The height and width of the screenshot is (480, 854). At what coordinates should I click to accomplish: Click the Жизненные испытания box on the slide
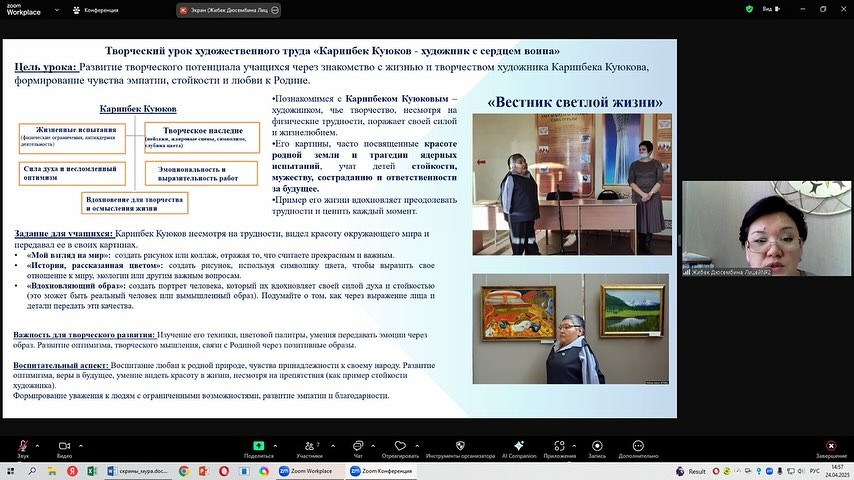72,138
